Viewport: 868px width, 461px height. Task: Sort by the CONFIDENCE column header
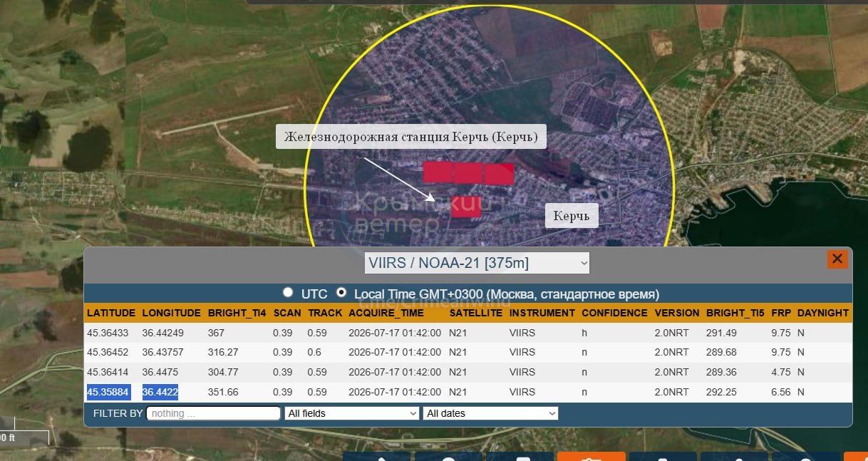(x=614, y=313)
